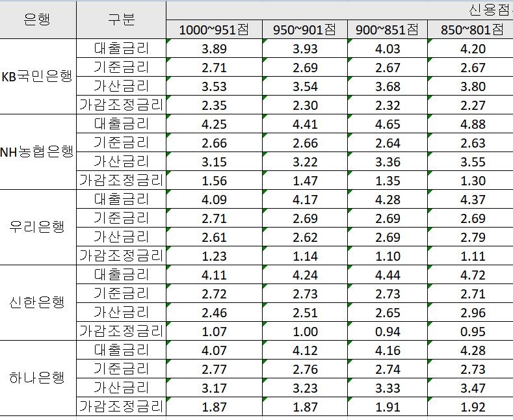Select the 은행 column header cell

pos(38,20)
